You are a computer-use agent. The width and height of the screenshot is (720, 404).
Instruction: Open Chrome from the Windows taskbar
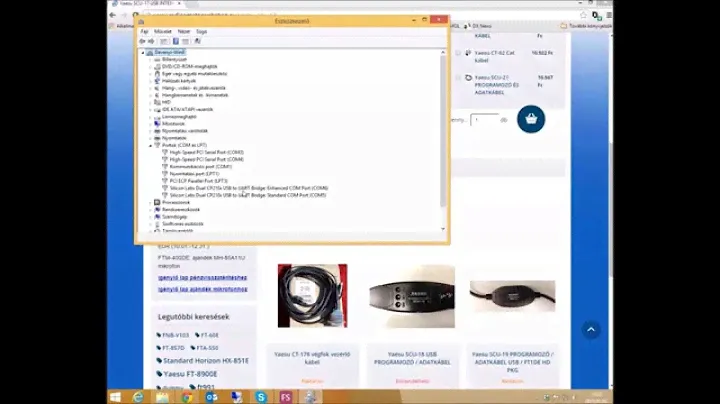coord(186,396)
